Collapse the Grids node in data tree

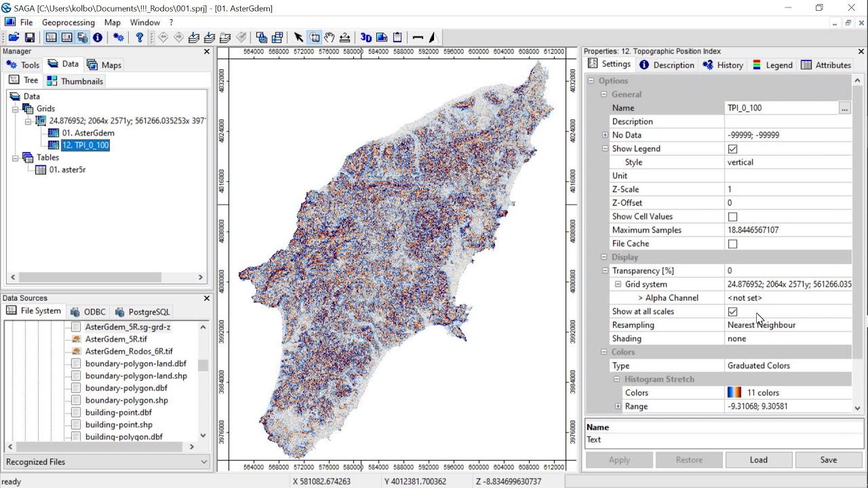point(16,108)
